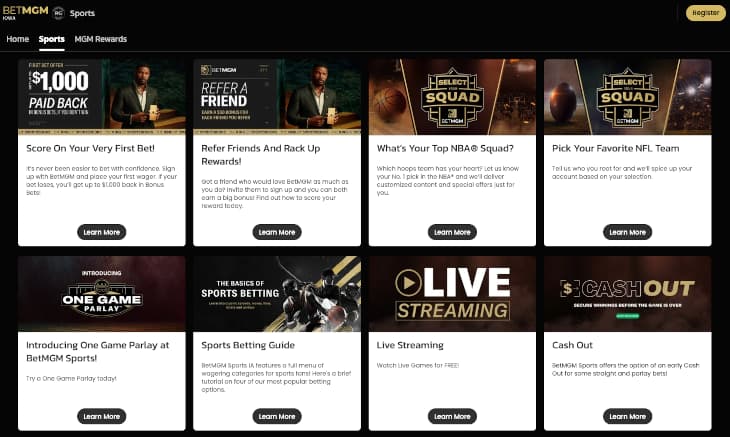Image resolution: width=730 pixels, height=437 pixels.
Task: Switch to the Home tab
Action: point(18,39)
